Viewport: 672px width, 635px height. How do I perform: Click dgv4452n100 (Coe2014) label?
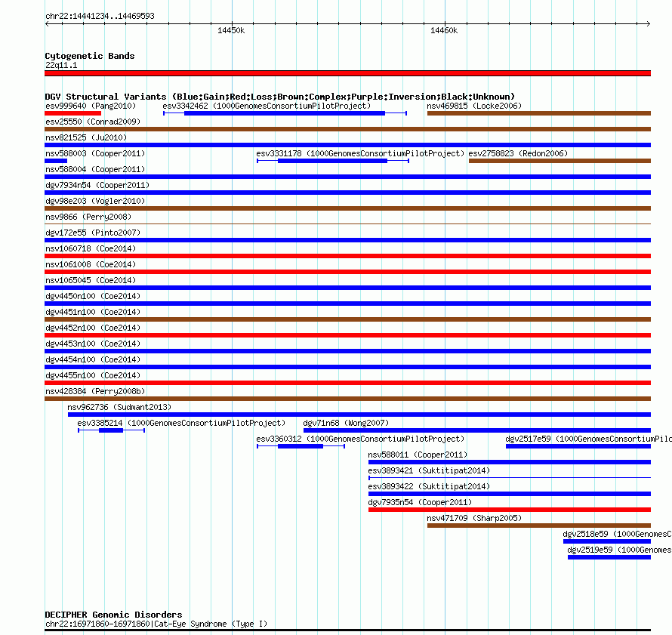coord(93,328)
